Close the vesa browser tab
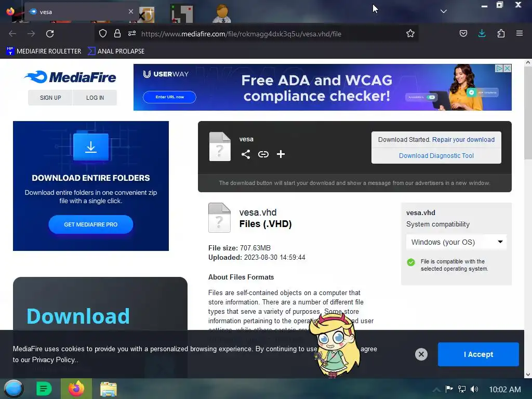This screenshot has width=532, height=399. (x=130, y=11)
